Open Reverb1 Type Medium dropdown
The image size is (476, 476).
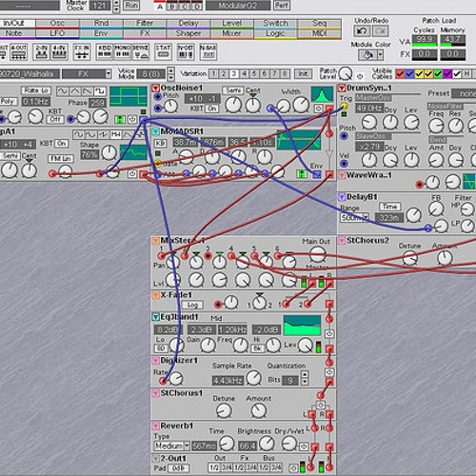click(187, 446)
